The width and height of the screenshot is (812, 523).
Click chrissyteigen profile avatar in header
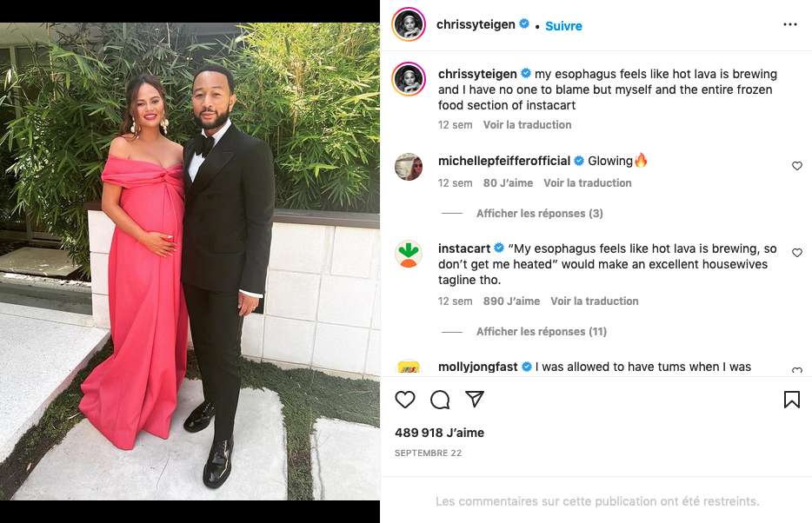pyautogui.click(x=409, y=25)
